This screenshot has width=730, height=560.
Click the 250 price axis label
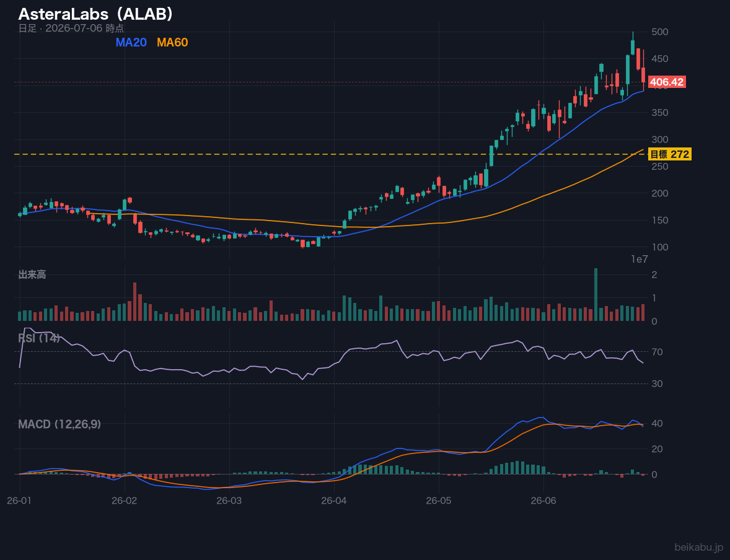tap(660, 166)
